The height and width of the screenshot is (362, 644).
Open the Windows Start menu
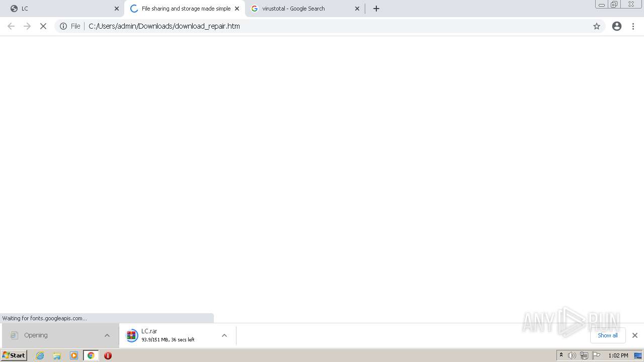point(14,355)
